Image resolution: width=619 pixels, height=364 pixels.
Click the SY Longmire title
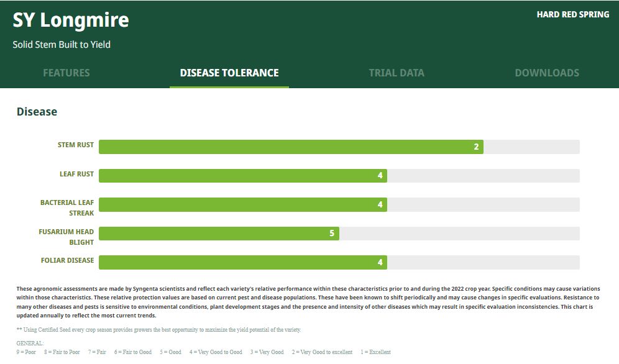(x=71, y=20)
